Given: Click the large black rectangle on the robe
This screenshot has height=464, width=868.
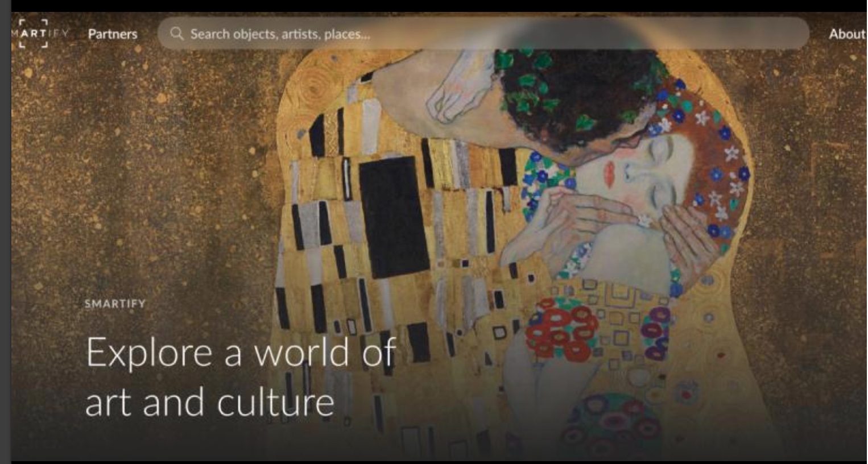Looking at the screenshot, I should 394,217.
